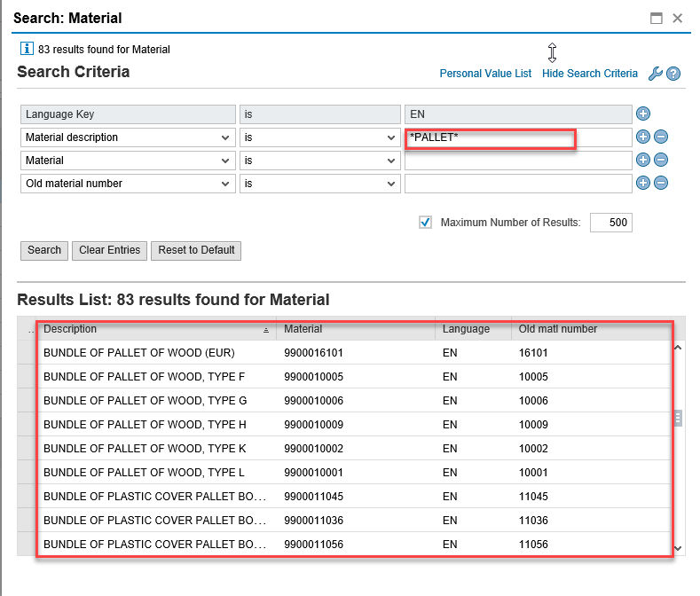
Task: Click the results list scroll up arrow
Action: (678, 348)
